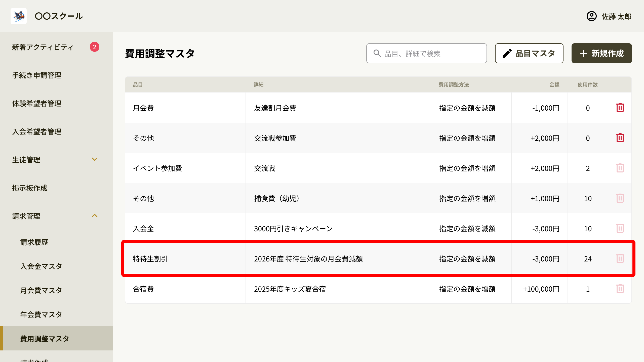Click trash icon in 捕食費（幼児）row
The width and height of the screenshot is (644, 362).
(620, 198)
